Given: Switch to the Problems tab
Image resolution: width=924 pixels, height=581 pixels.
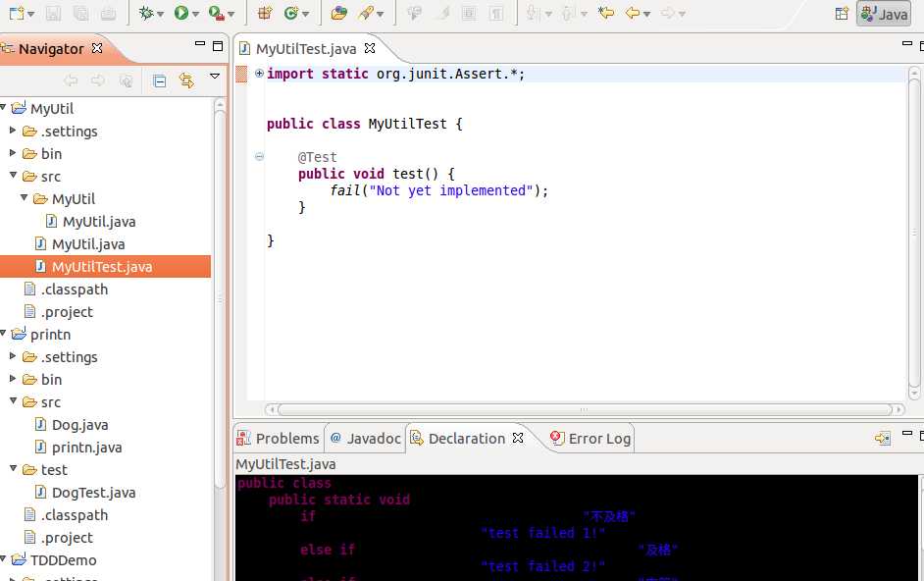Looking at the screenshot, I should coord(279,439).
